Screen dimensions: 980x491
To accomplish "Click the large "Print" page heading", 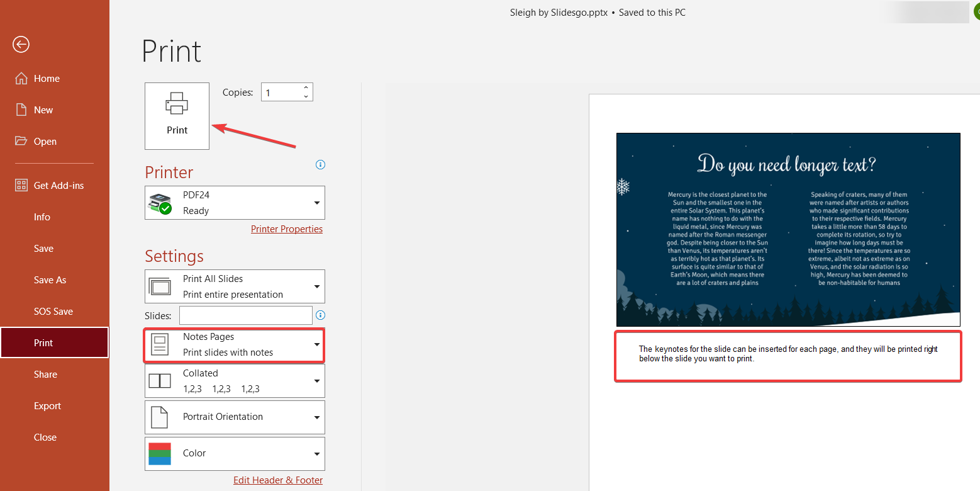I will click(172, 52).
